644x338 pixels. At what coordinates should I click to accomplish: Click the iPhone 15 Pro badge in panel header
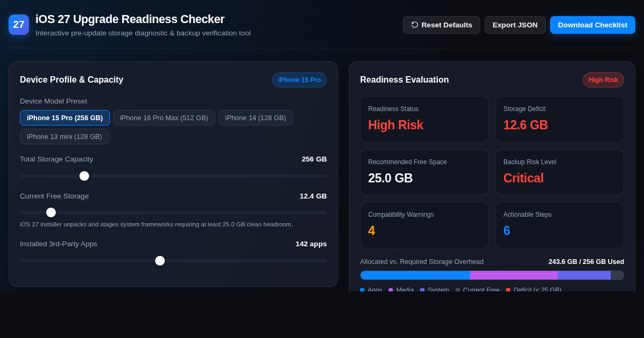(x=299, y=80)
